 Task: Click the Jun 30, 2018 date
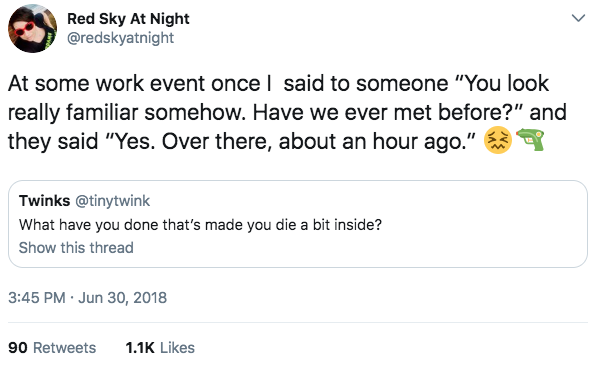click(x=122, y=298)
